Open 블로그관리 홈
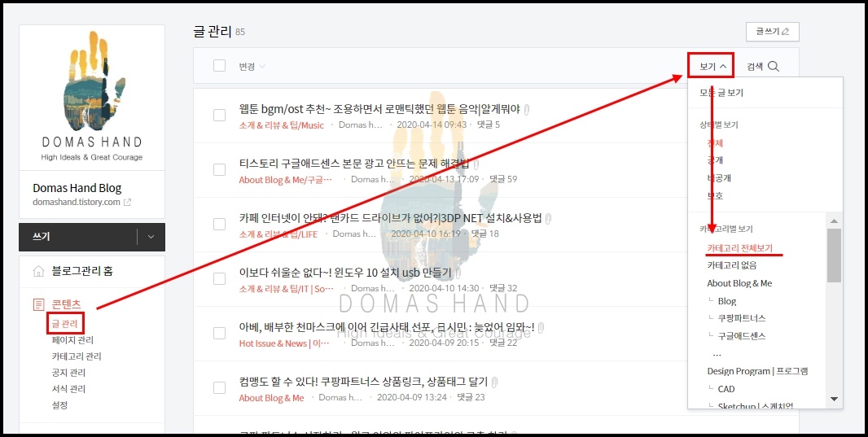 (x=82, y=271)
